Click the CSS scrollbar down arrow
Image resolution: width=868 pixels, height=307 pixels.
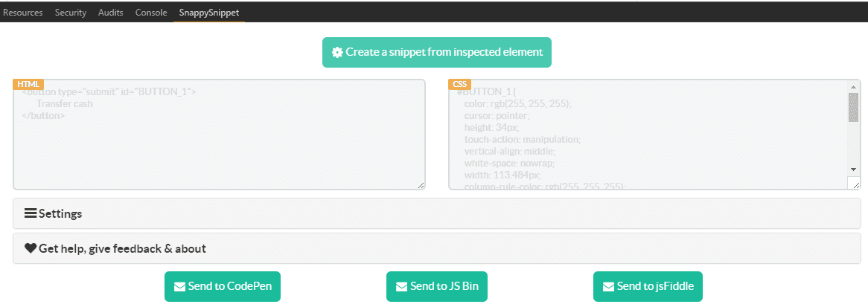click(854, 169)
